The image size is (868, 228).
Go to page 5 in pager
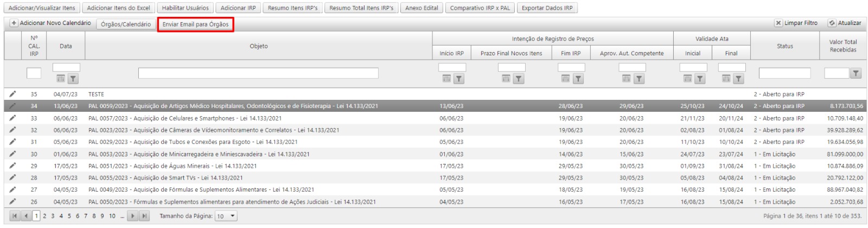click(69, 216)
